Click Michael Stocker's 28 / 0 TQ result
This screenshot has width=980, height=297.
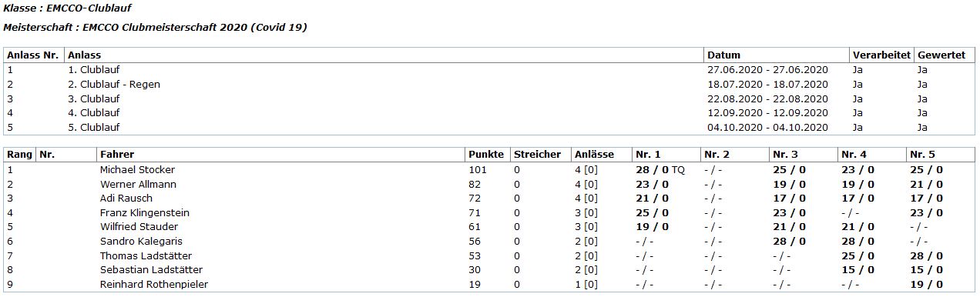point(659,170)
